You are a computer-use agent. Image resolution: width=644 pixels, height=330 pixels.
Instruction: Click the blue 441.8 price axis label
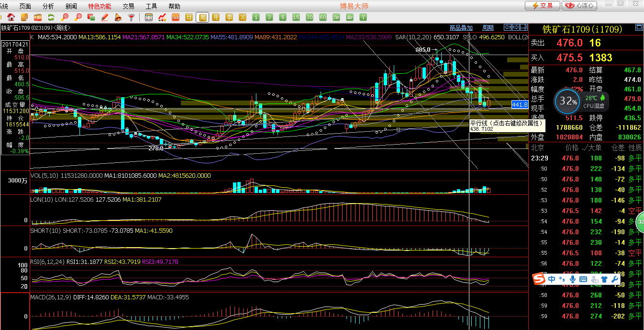point(520,104)
